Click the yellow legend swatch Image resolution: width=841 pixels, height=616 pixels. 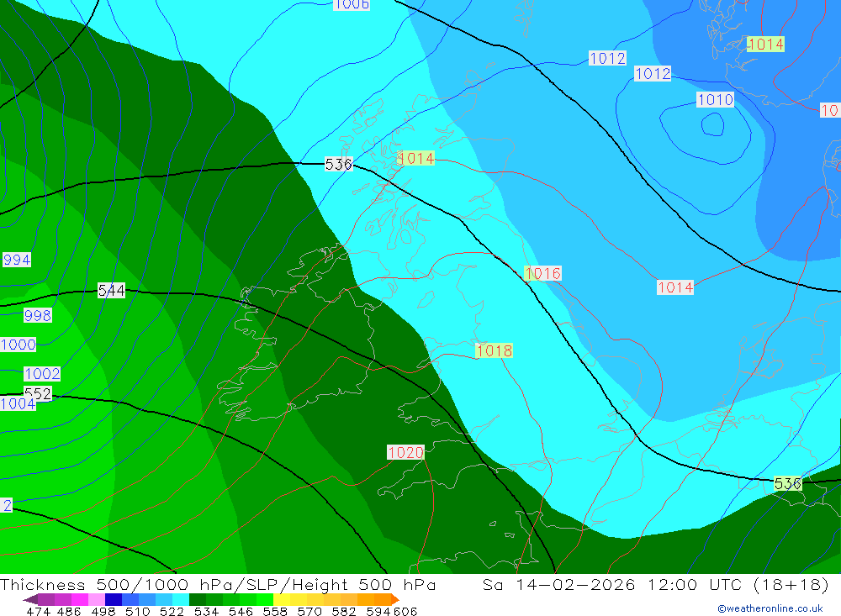[282, 599]
